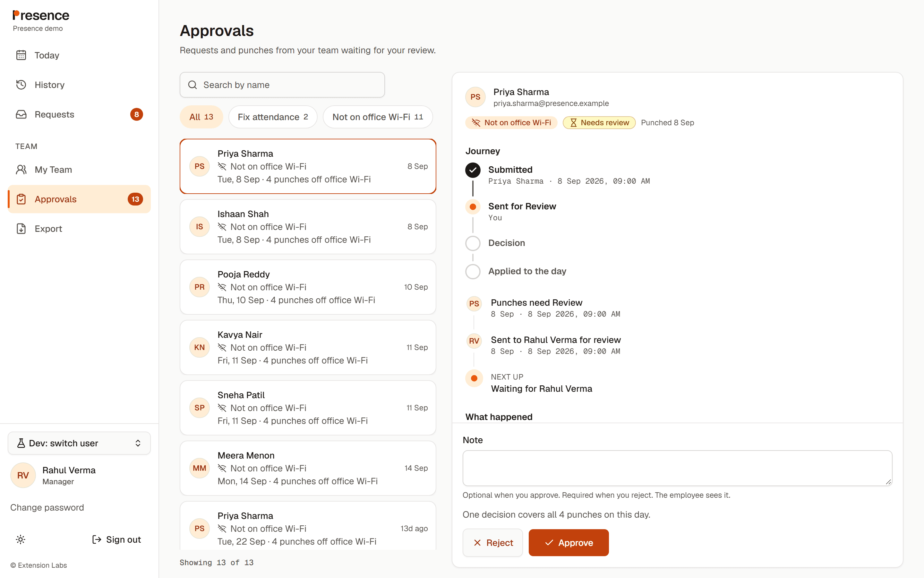Click the Sign out arrow icon
Image resolution: width=924 pixels, height=578 pixels.
coord(97,539)
